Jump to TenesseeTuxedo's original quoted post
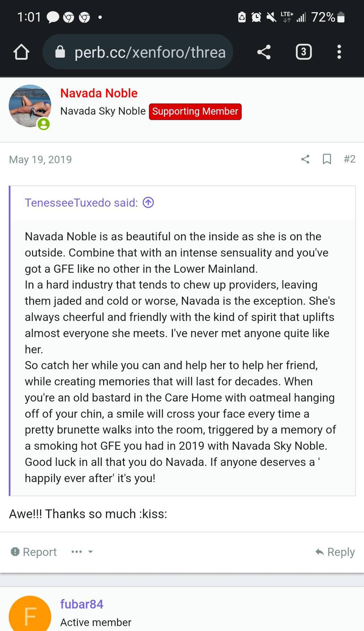The width and height of the screenshot is (364, 631). coord(148,203)
